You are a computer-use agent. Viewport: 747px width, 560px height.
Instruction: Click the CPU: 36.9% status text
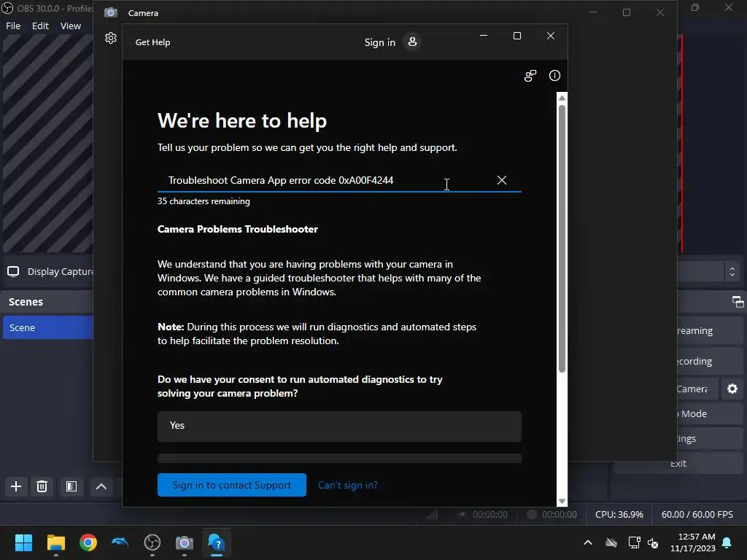coord(619,514)
